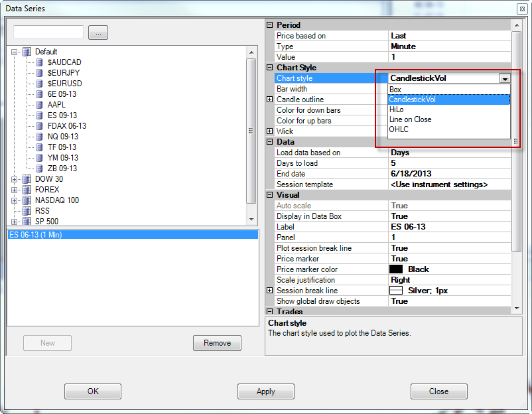Click the Apply button
Viewport: 532px width, 414px height.
265,391
